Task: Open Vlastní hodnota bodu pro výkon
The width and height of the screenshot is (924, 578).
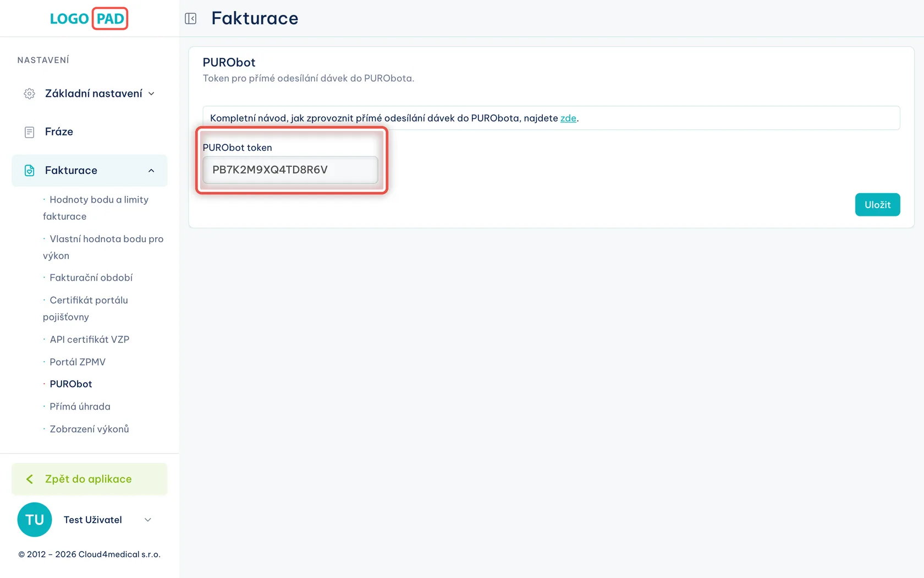Action: [103, 247]
